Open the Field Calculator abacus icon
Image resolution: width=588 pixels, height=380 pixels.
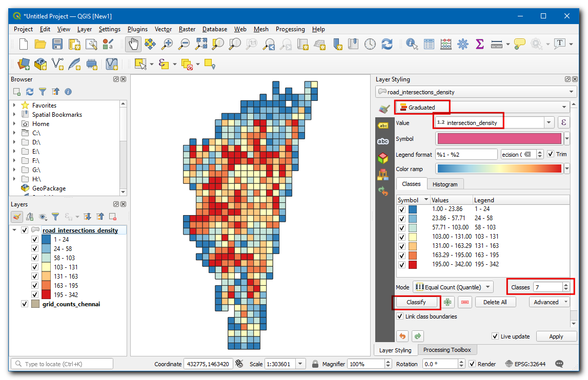[445, 44]
